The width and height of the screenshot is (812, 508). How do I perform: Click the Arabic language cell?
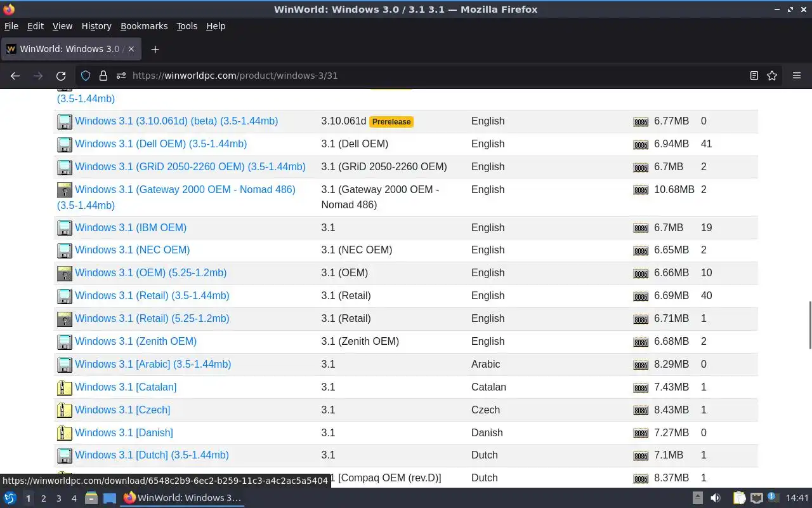(x=485, y=364)
